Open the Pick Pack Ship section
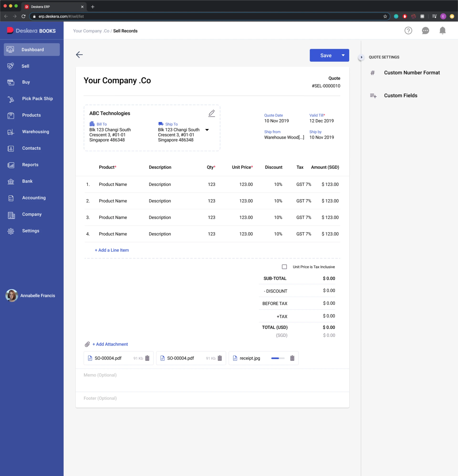 coord(37,99)
